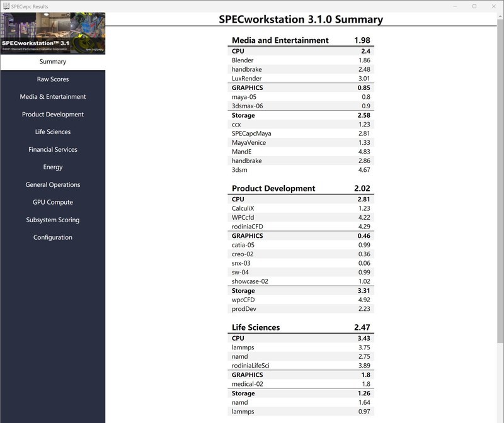This screenshot has width=504, height=423.
Task: Click the WPCcfd row
Action: [301, 217]
